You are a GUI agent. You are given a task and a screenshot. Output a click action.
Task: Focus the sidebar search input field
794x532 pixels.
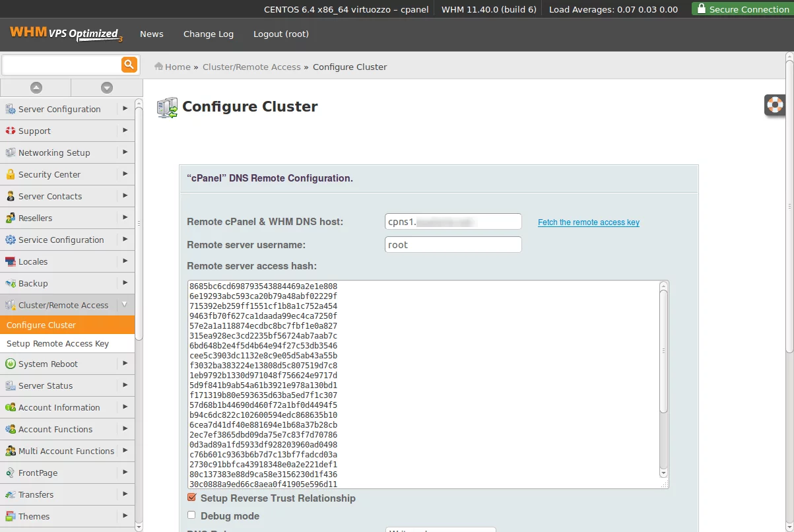click(61, 65)
